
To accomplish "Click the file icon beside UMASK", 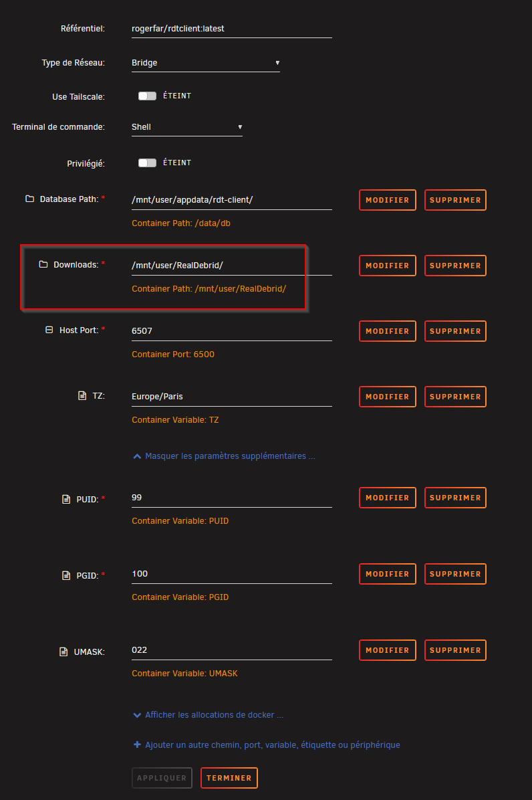I will [63, 652].
